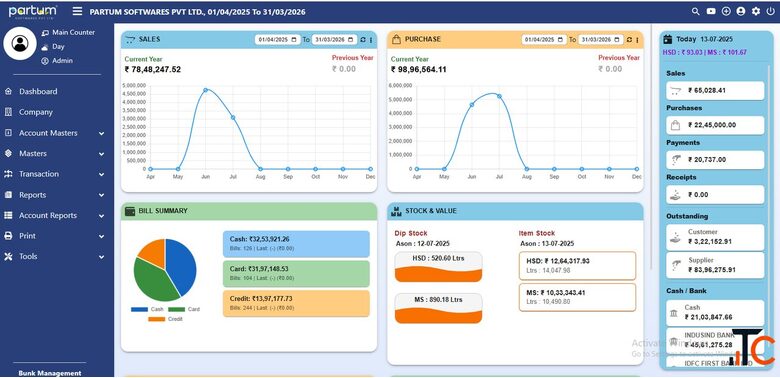The width and height of the screenshot is (780, 378).
Task: Refresh the Purchase chart
Action: coord(629,40)
